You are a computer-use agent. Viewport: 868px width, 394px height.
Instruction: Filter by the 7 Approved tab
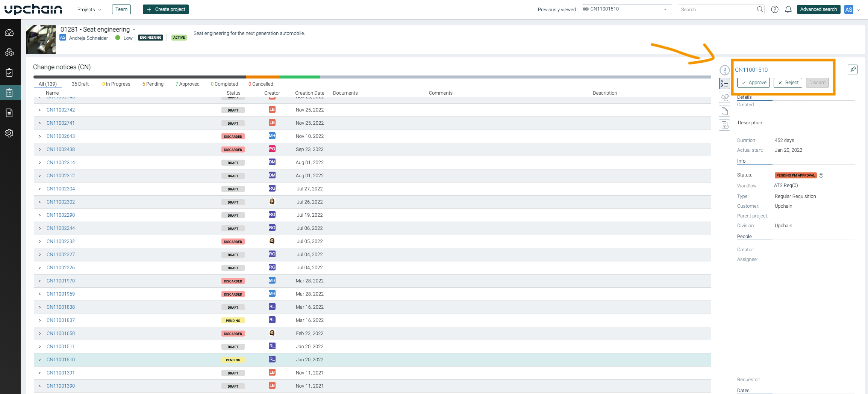[188, 84]
